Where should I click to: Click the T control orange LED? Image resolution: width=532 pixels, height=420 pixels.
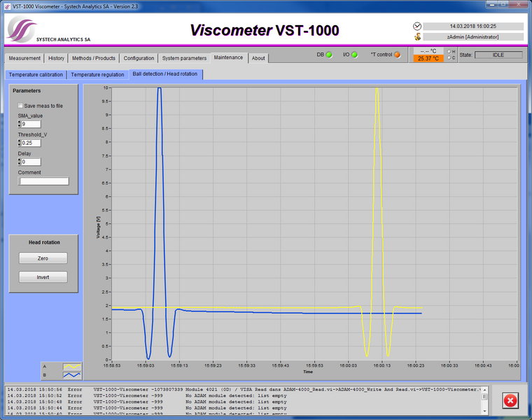click(x=397, y=55)
